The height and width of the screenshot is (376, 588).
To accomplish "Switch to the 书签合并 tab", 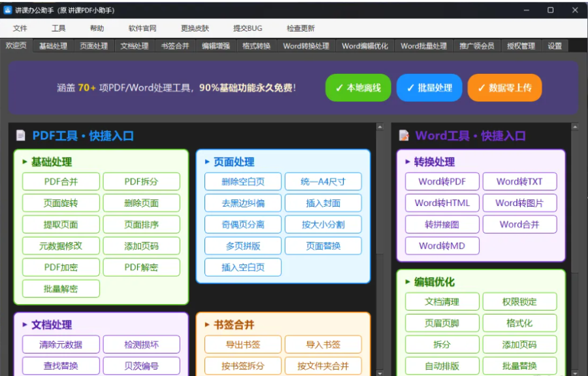I will 175,46.
